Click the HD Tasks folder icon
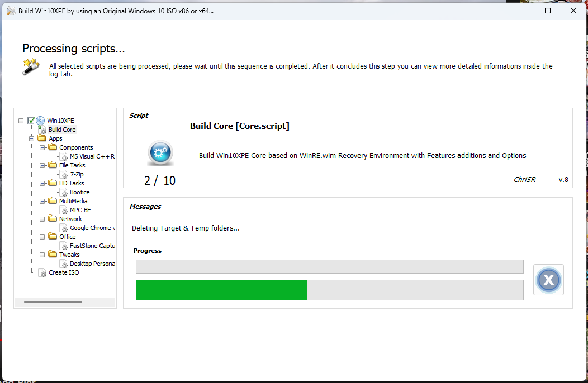Viewport: 588px width, 383px height. tap(53, 183)
